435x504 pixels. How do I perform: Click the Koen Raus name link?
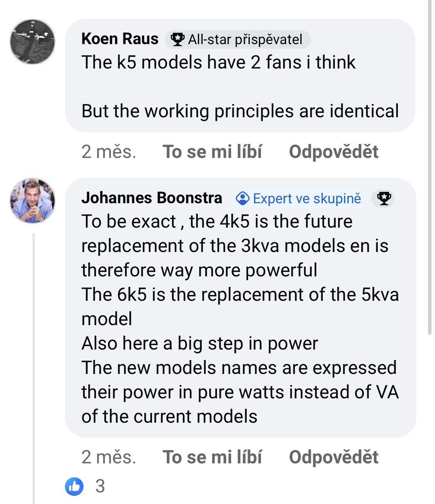pos(120,39)
